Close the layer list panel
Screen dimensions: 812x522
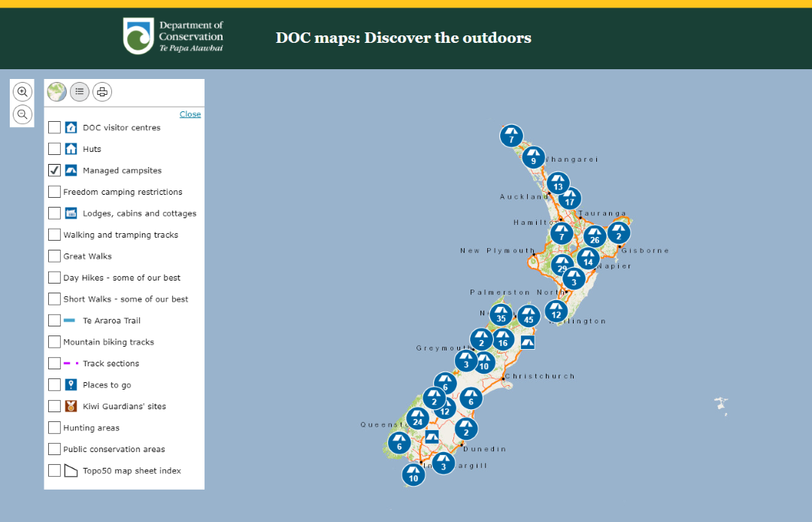[190, 114]
